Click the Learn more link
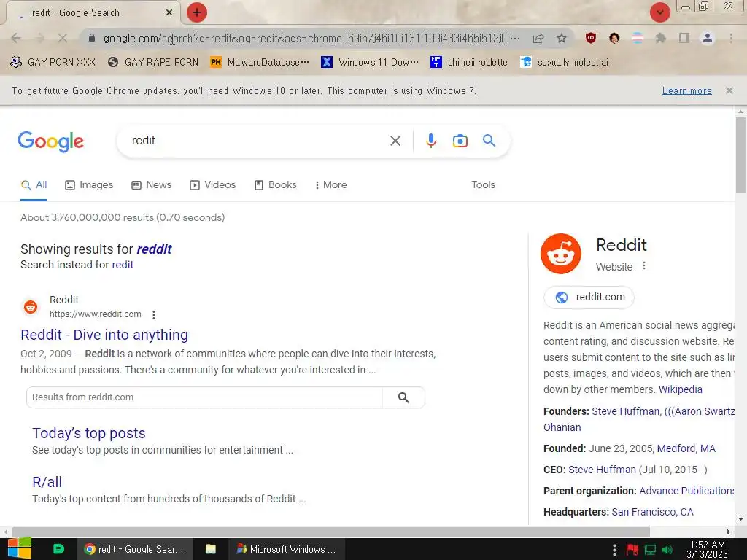 click(x=687, y=90)
